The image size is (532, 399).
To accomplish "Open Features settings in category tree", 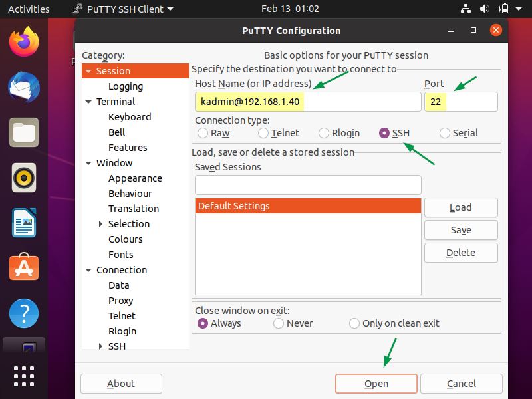I will 128,148.
